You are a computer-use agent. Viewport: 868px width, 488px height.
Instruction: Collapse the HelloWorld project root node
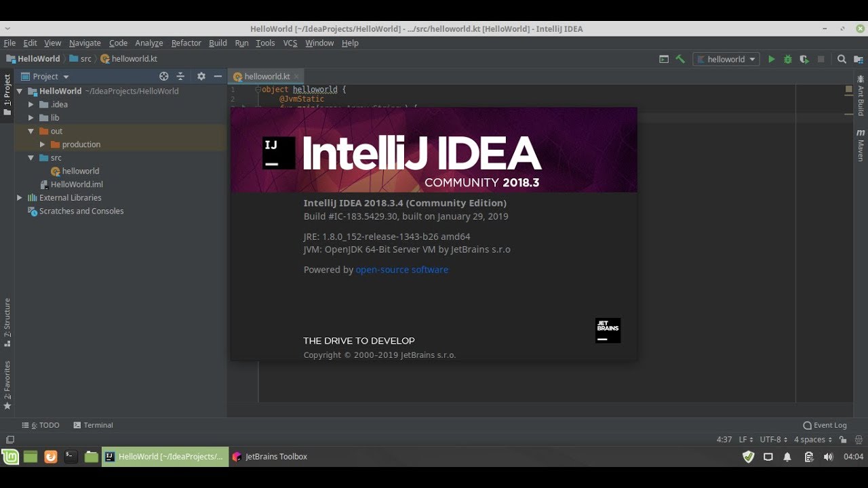pyautogui.click(x=20, y=91)
